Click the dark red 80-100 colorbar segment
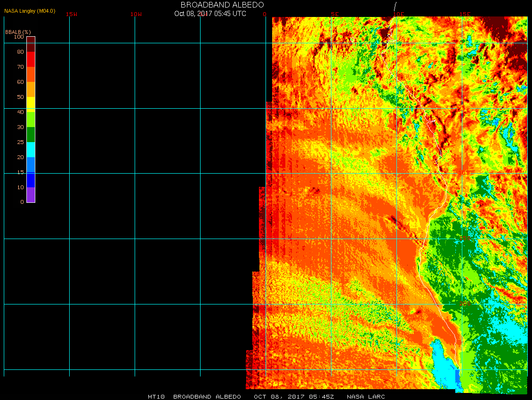Image resolution: width=532 pixels, height=400 pixels. [x=31, y=44]
